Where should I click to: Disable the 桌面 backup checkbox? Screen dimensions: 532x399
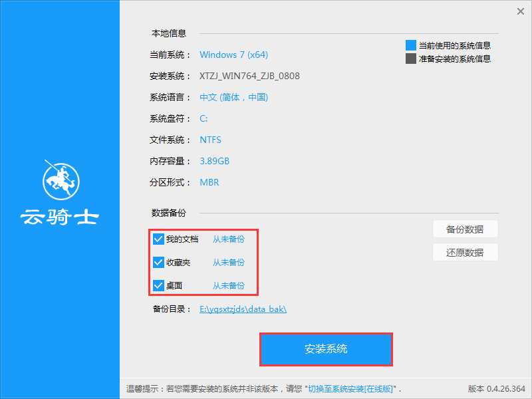coord(158,285)
